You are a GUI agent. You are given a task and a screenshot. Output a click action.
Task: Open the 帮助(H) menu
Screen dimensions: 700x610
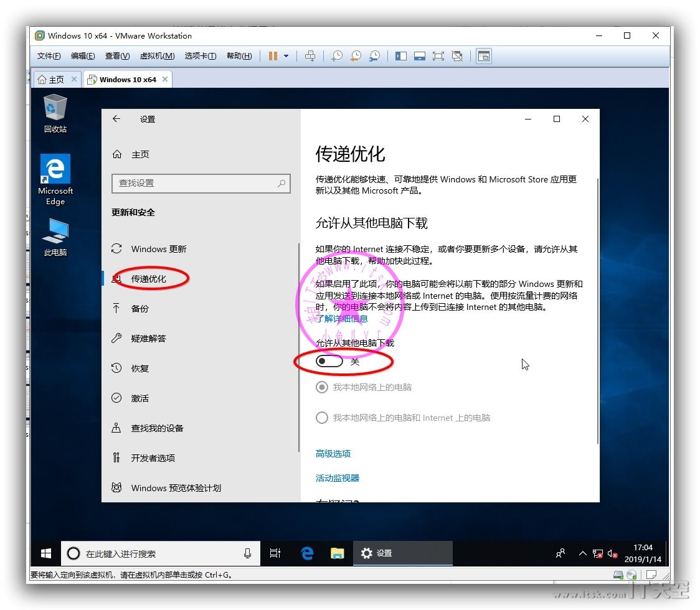(239, 56)
